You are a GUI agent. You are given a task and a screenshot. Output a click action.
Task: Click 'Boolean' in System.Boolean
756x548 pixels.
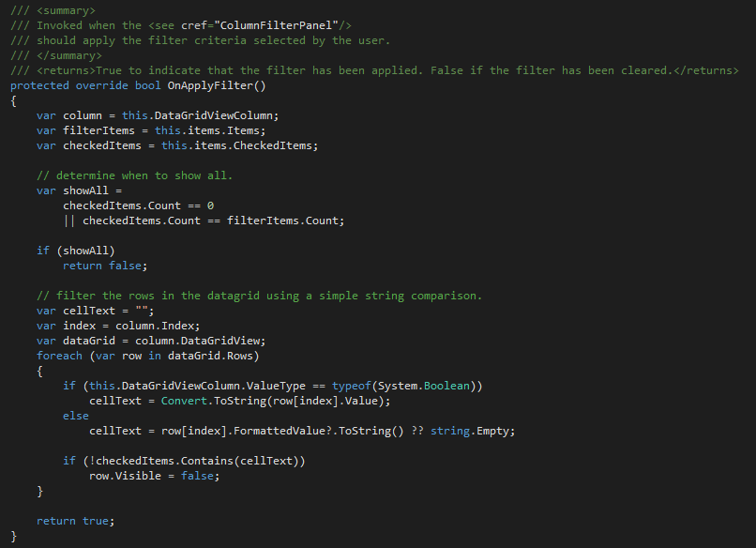click(x=446, y=386)
